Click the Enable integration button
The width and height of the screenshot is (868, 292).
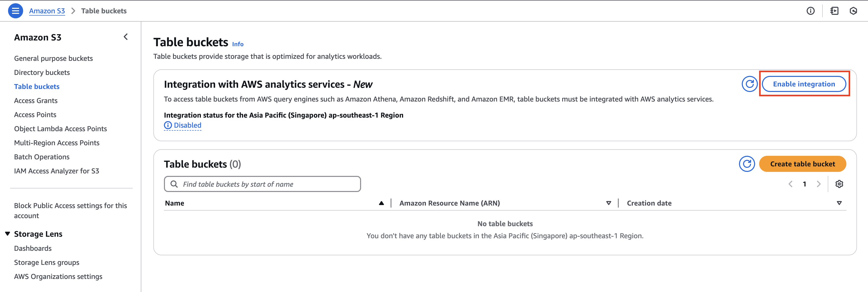pos(804,84)
